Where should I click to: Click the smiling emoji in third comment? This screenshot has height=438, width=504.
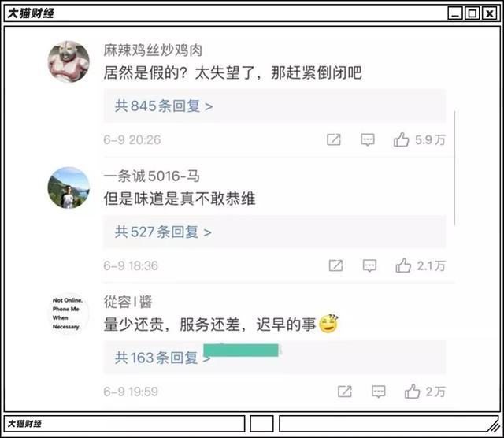point(328,324)
